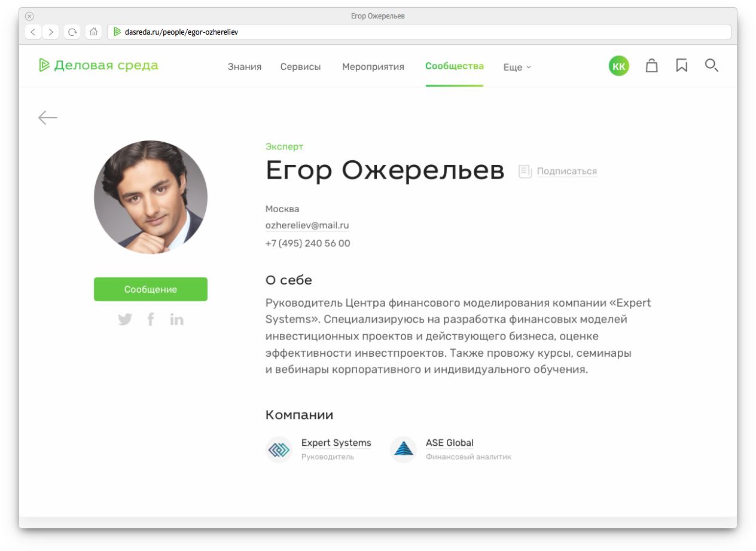Open search with the magnifier icon
The width and height of the screenshot is (756, 551).
point(711,66)
